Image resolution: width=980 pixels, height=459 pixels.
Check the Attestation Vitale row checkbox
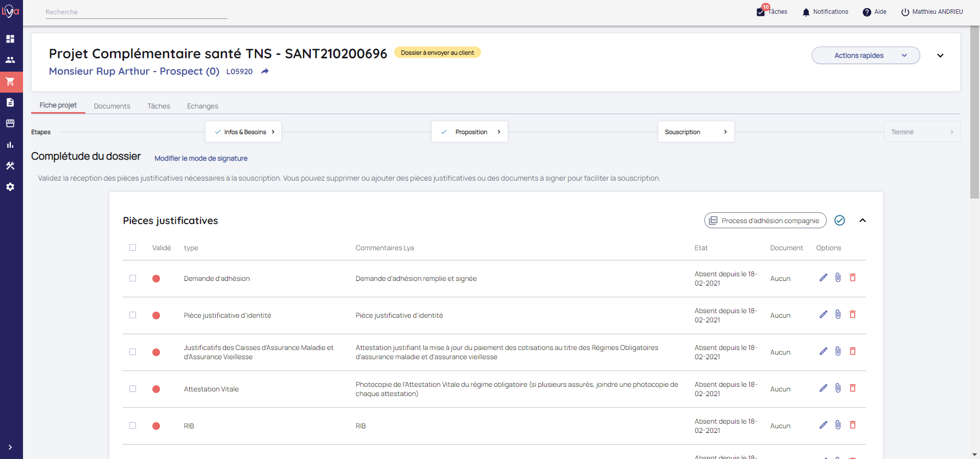point(133,389)
